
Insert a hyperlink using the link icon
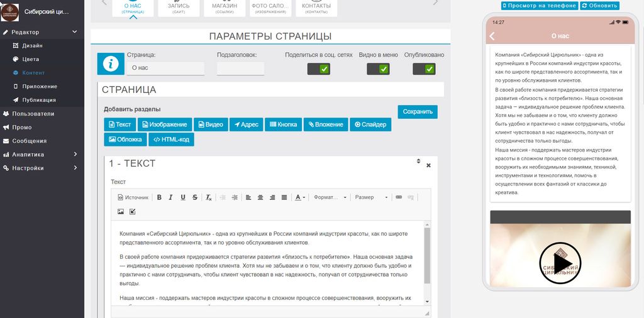398,197
